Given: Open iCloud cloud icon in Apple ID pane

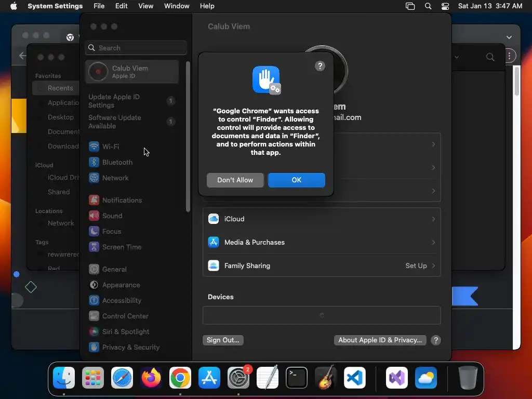Looking at the screenshot, I should [x=214, y=219].
